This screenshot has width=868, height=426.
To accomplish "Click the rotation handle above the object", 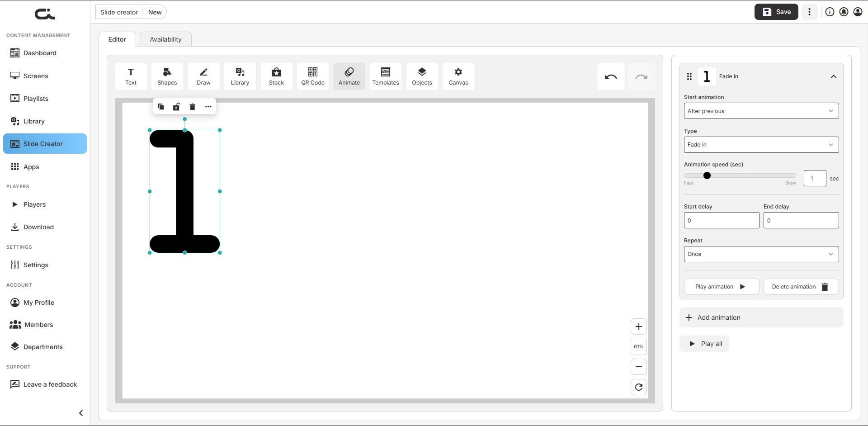I will 184,119.
